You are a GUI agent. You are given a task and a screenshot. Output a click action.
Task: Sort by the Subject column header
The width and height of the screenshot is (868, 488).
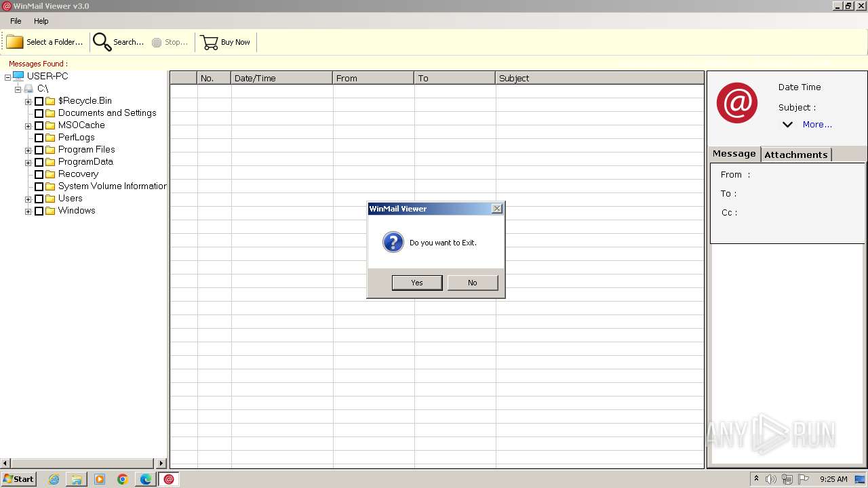(599, 78)
